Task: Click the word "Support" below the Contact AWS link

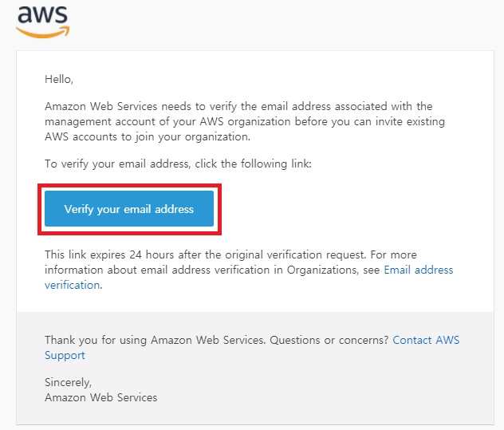Action: pyautogui.click(x=65, y=355)
